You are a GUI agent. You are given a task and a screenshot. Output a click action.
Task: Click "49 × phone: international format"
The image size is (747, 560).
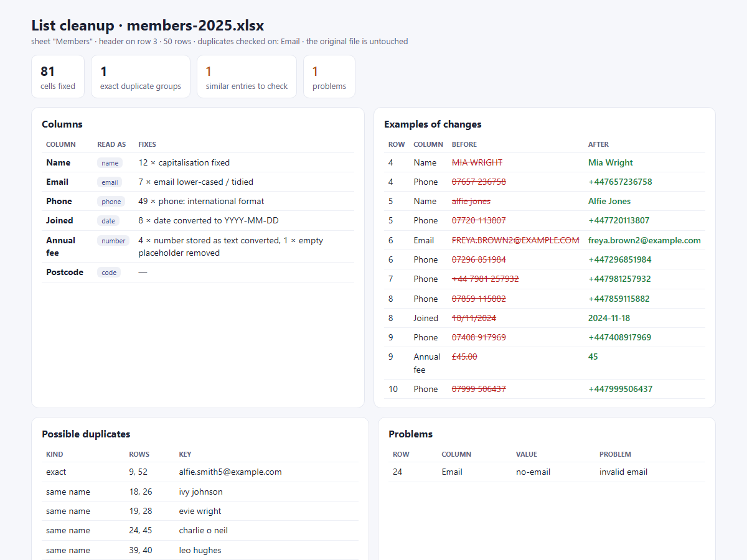coord(201,201)
